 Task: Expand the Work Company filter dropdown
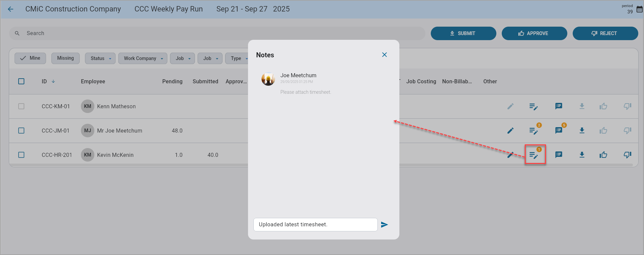click(143, 58)
